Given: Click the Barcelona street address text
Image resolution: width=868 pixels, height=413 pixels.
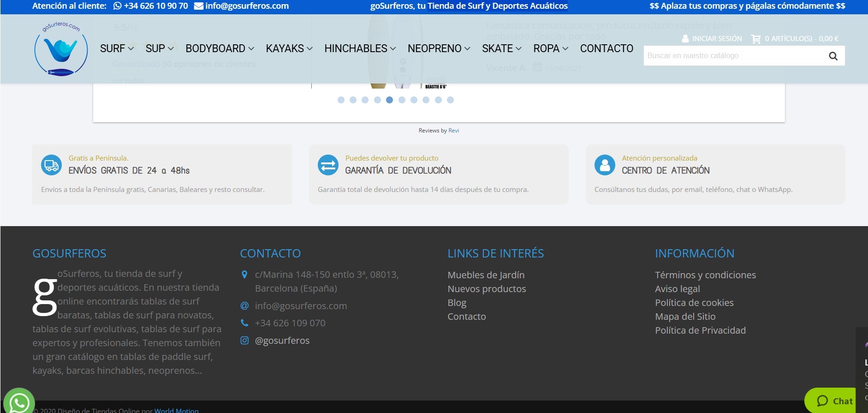Looking at the screenshot, I should tap(327, 281).
